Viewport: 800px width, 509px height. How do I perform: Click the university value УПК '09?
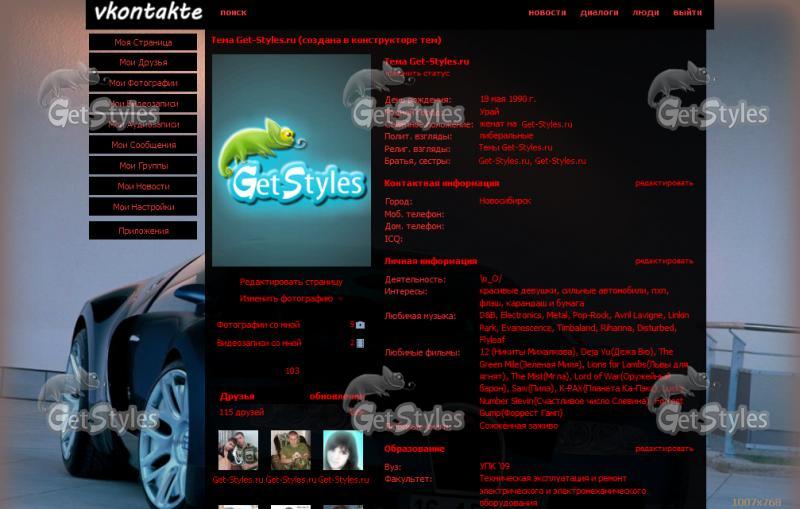click(x=494, y=466)
